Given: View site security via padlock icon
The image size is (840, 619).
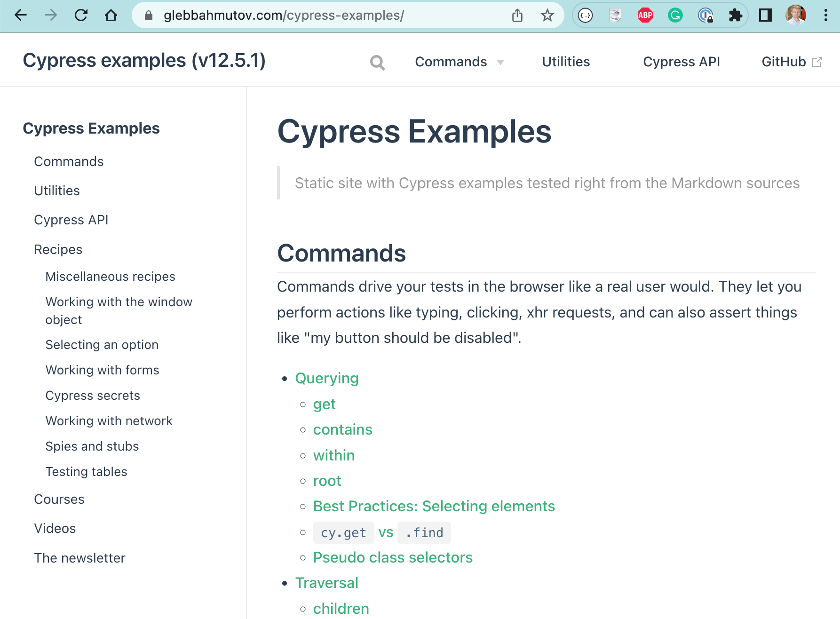Looking at the screenshot, I should tap(149, 15).
